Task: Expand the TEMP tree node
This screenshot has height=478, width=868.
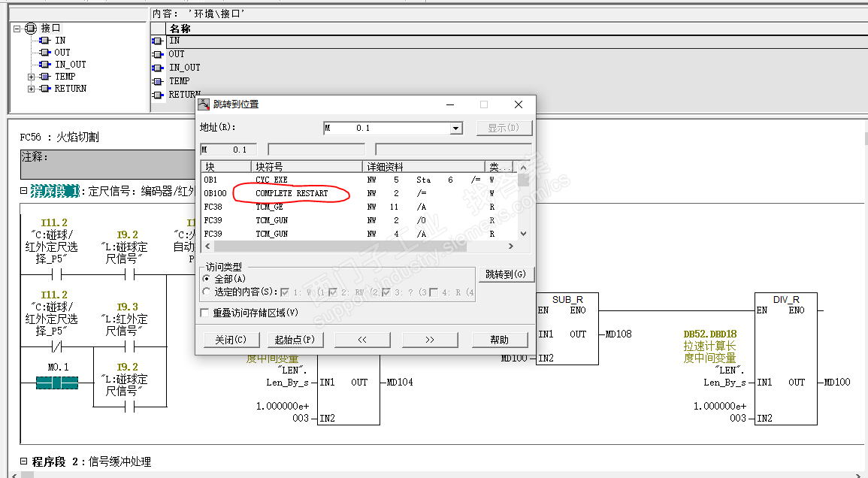Action: point(31,77)
